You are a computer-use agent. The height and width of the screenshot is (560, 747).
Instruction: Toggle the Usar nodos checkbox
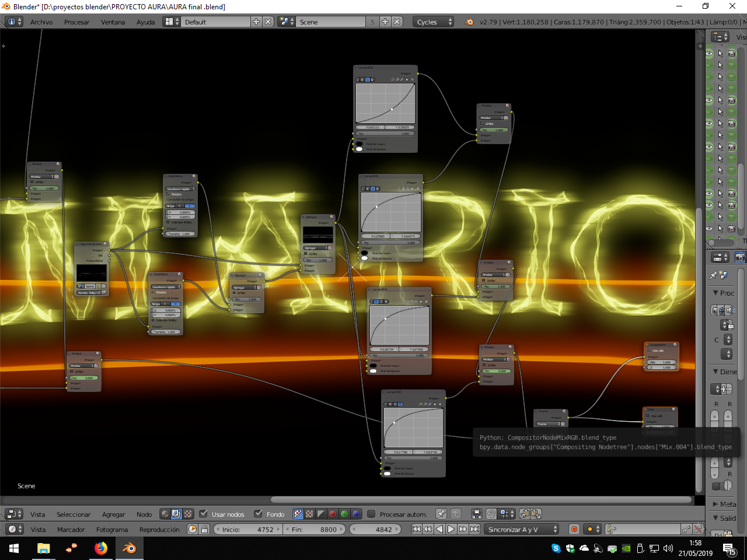tap(204, 514)
